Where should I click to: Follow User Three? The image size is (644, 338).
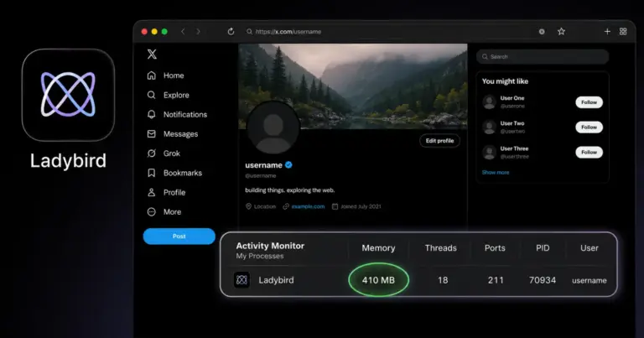(589, 153)
